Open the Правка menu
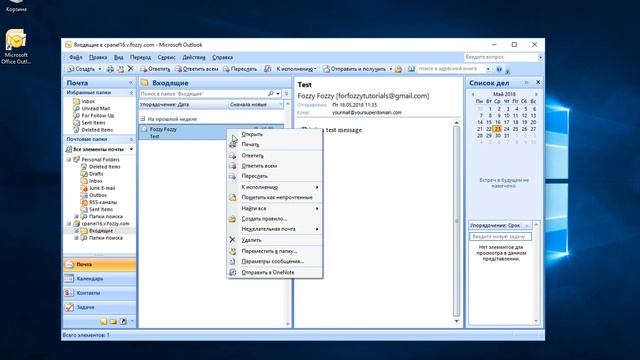 pyautogui.click(x=98, y=58)
